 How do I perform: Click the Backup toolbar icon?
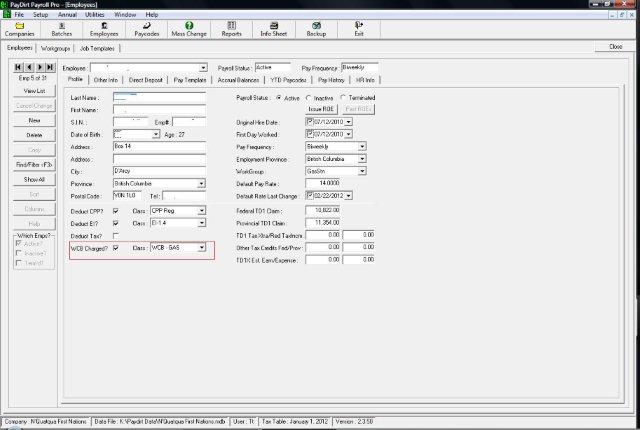[x=316, y=29]
